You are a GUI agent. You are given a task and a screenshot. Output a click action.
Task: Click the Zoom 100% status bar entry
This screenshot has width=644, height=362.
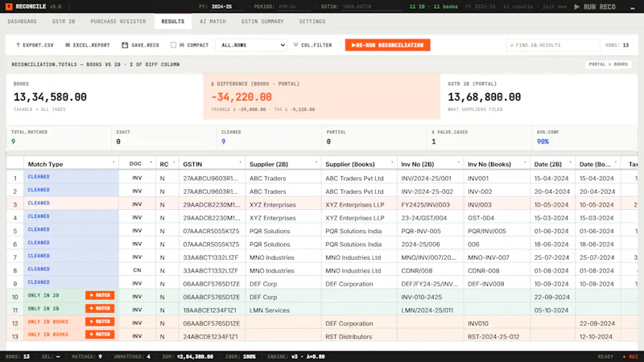coord(240,356)
